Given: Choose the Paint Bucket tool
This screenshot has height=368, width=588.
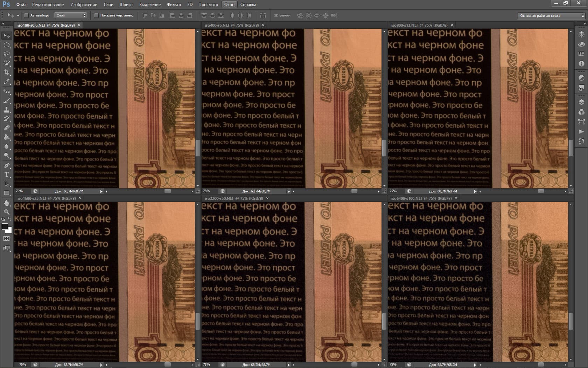Looking at the screenshot, I should 7,137.
